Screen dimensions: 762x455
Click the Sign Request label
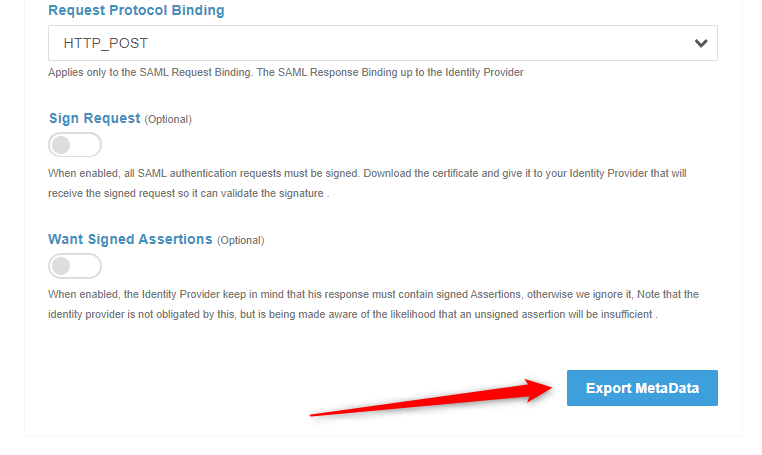(94, 118)
